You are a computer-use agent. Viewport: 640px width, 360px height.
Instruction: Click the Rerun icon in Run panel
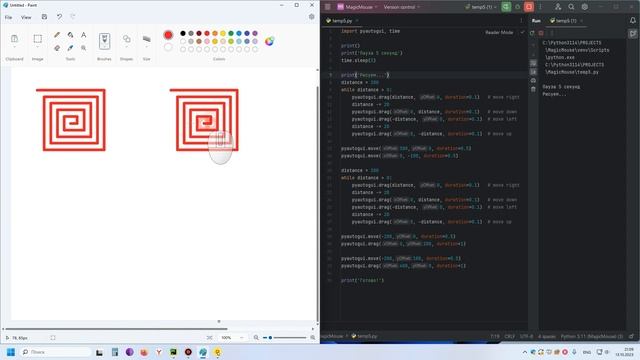point(532,33)
